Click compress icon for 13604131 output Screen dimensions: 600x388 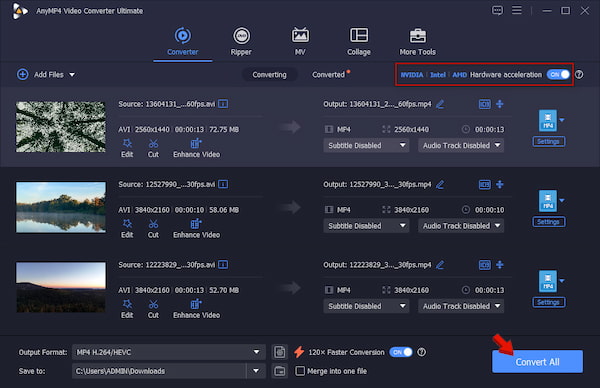click(500, 104)
